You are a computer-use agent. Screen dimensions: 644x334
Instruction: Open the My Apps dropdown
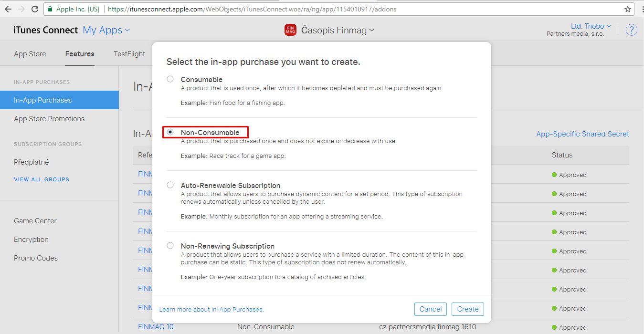[x=106, y=30]
